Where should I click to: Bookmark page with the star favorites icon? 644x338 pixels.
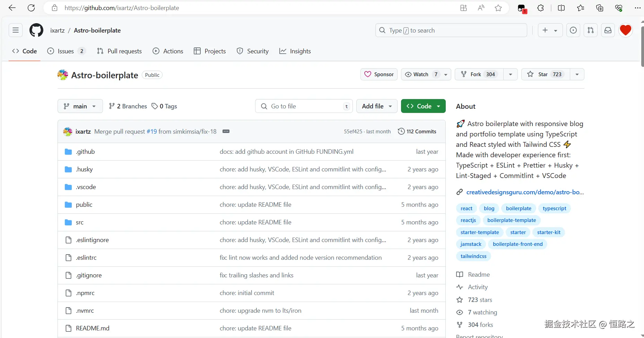click(x=498, y=8)
